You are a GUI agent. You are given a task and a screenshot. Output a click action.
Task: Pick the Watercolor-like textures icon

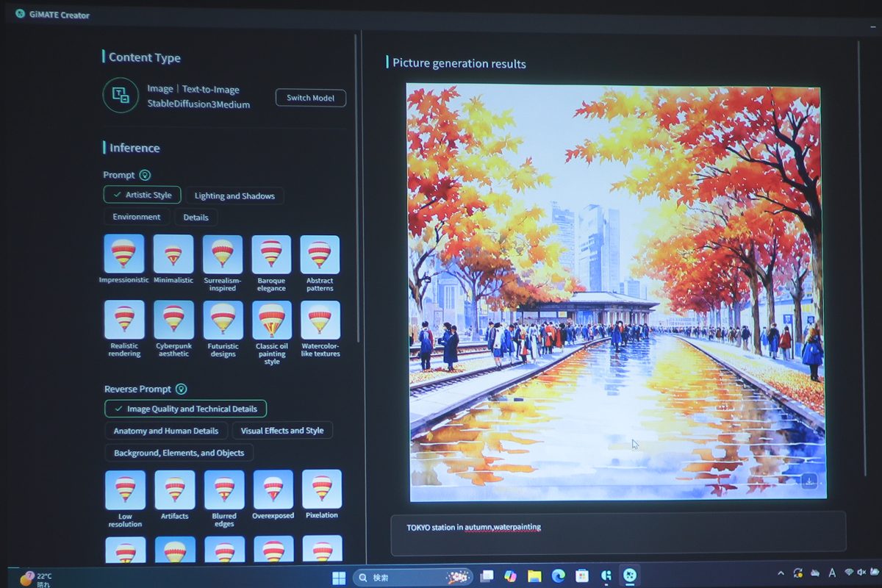point(320,320)
